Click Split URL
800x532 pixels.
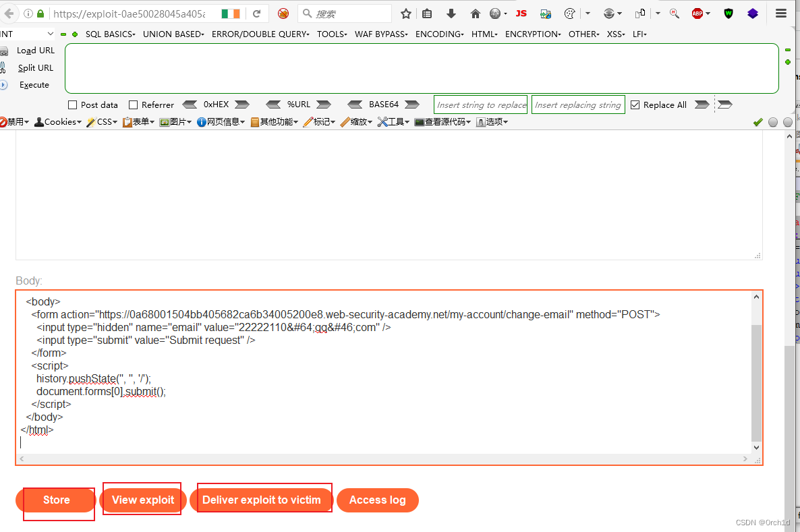click(35, 68)
